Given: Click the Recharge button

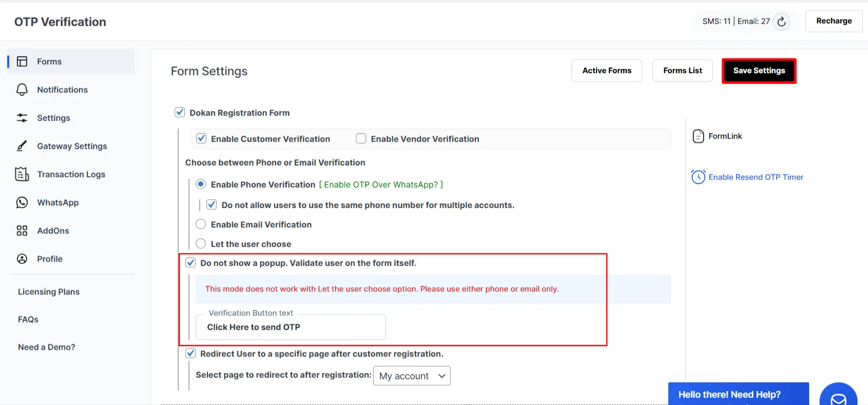Looking at the screenshot, I should pos(834,21).
